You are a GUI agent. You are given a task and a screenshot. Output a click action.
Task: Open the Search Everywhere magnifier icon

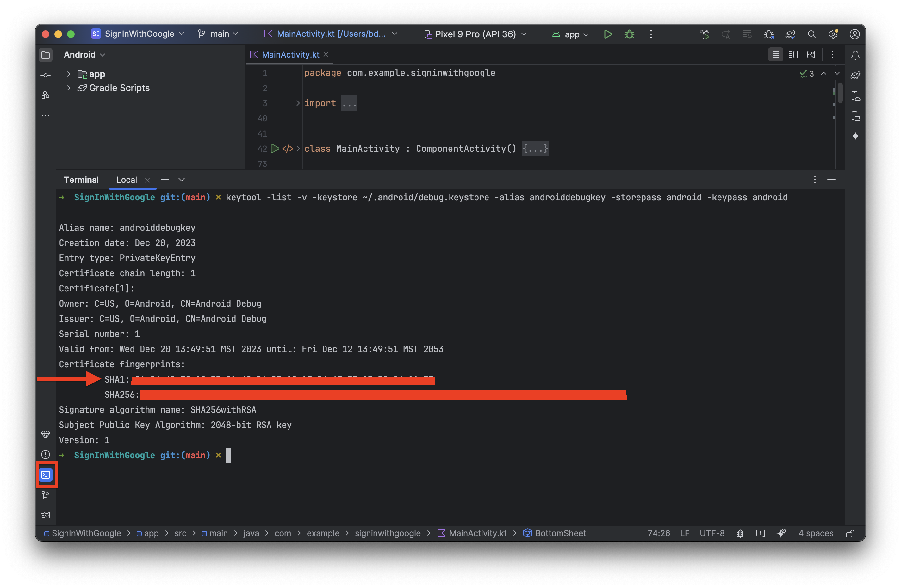click(x=811, y=34)
